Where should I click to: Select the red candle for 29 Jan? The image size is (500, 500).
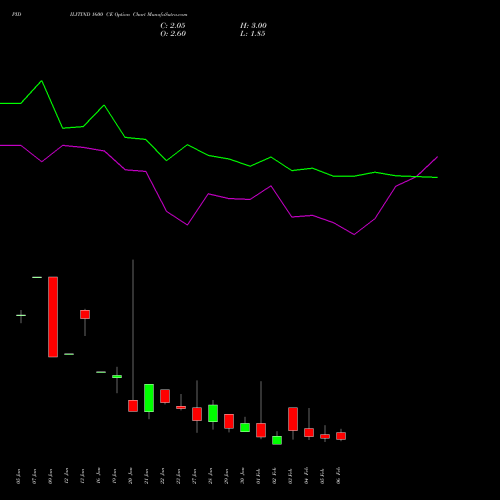click(x=229, y=421)
